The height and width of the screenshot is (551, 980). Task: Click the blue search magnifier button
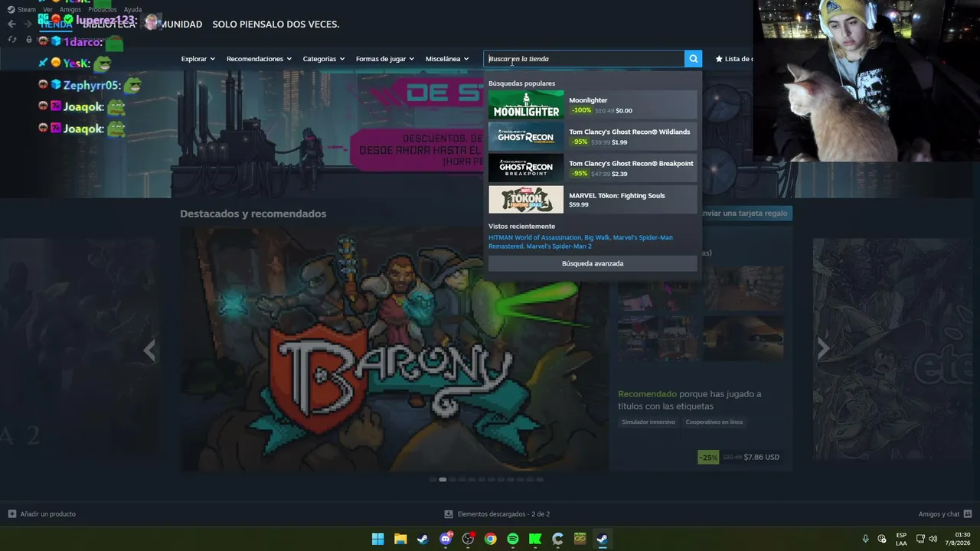(x=693, y=59)
